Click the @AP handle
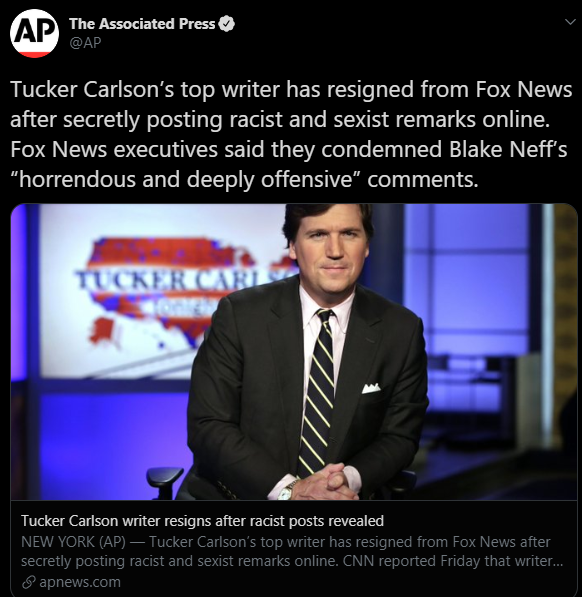The height and width of the screenshot is (597, 582). (85, 43)
